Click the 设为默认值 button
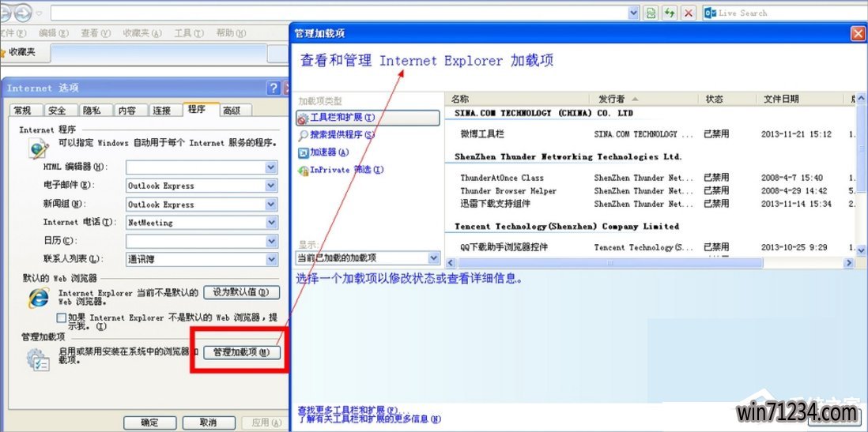868x432 pixels. (x=241, y=292)
